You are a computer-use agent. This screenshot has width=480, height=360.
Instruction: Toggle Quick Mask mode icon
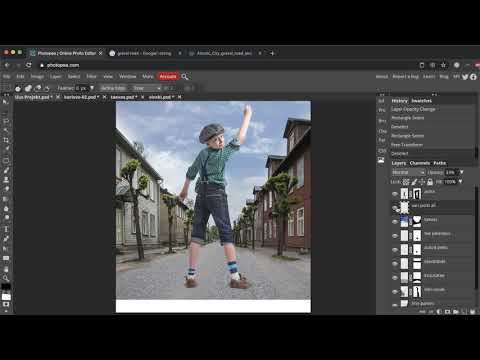tap(6, 304)
